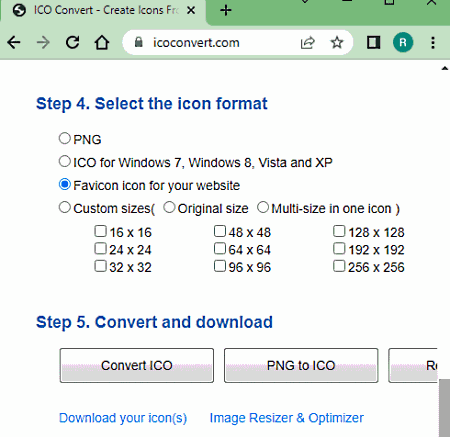Open the browser side panel icon
The image size is (450, 437).
click(x=373, y=43)
